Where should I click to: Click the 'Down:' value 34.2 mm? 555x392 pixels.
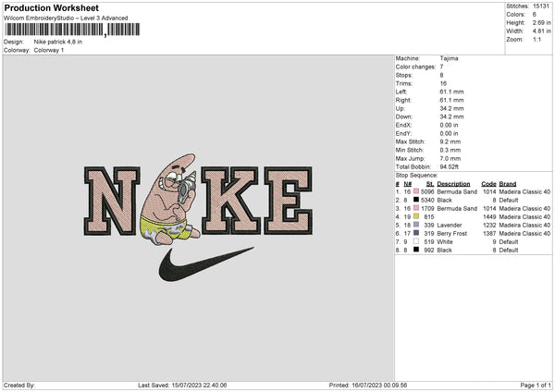click(x=451, y=116)
